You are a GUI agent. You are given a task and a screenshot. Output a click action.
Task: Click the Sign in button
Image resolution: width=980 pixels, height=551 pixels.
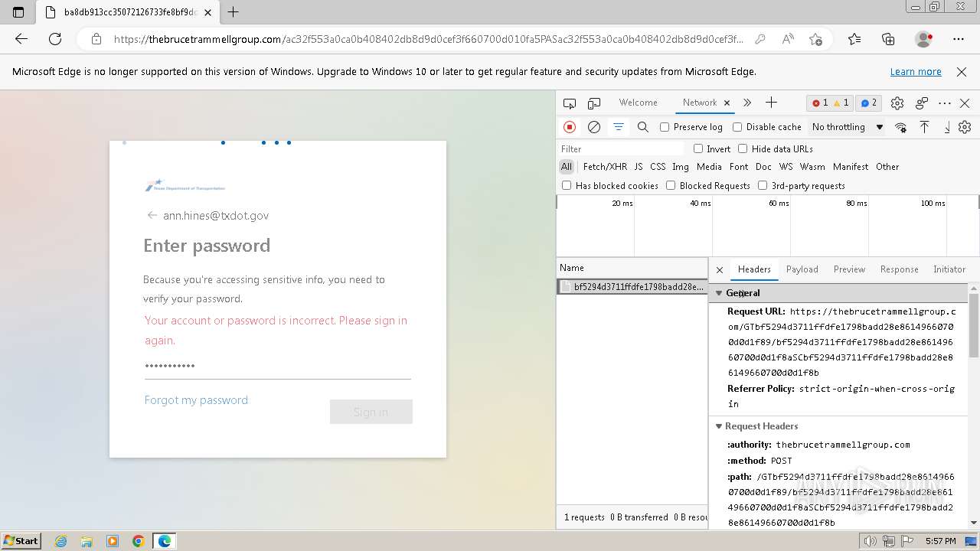(371, 412)
